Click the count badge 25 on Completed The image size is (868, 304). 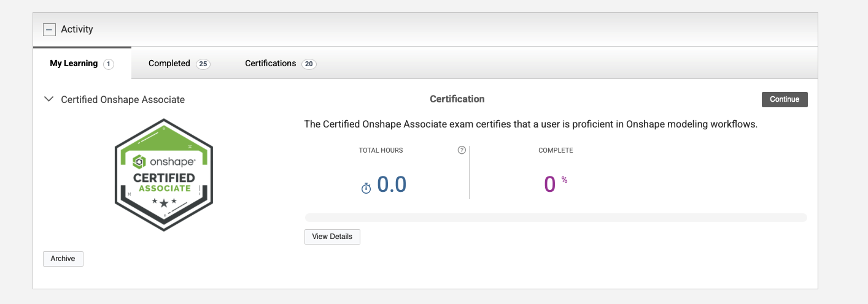coord(203,64)
